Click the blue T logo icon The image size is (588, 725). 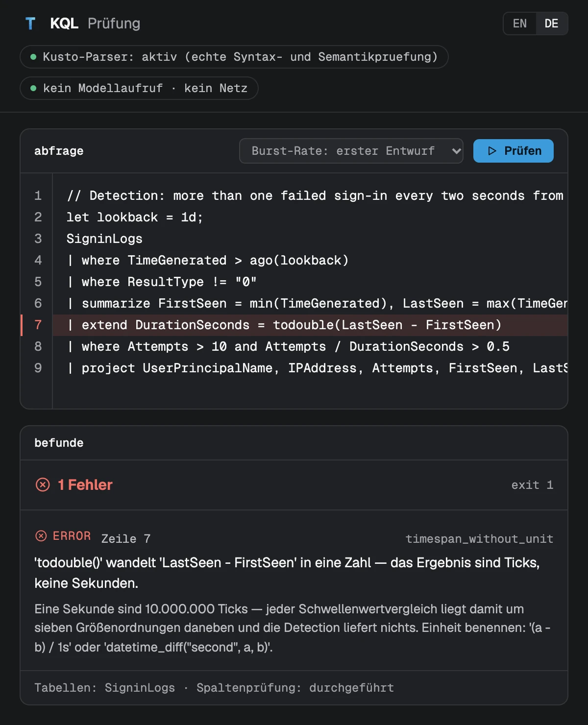[30, 24]
